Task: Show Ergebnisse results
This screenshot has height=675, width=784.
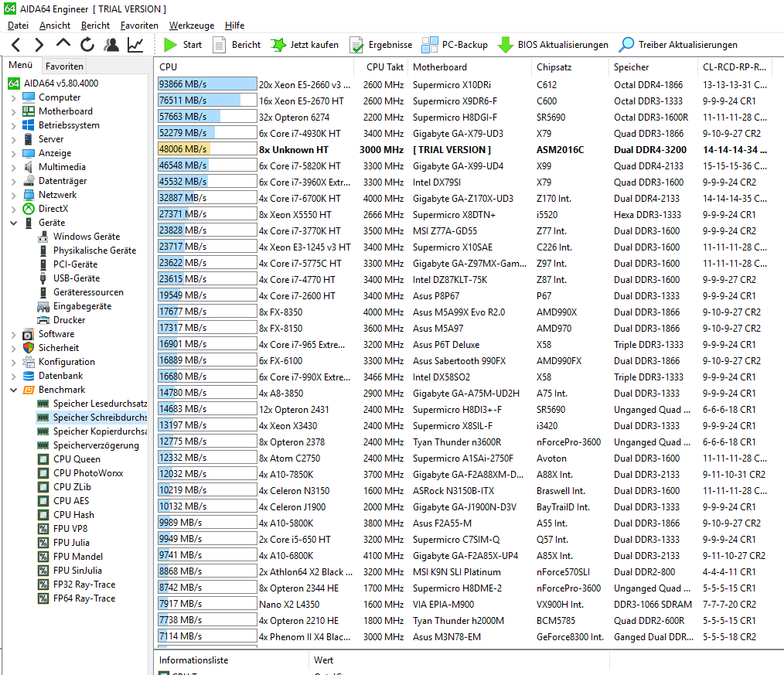Action: (381, 45)
